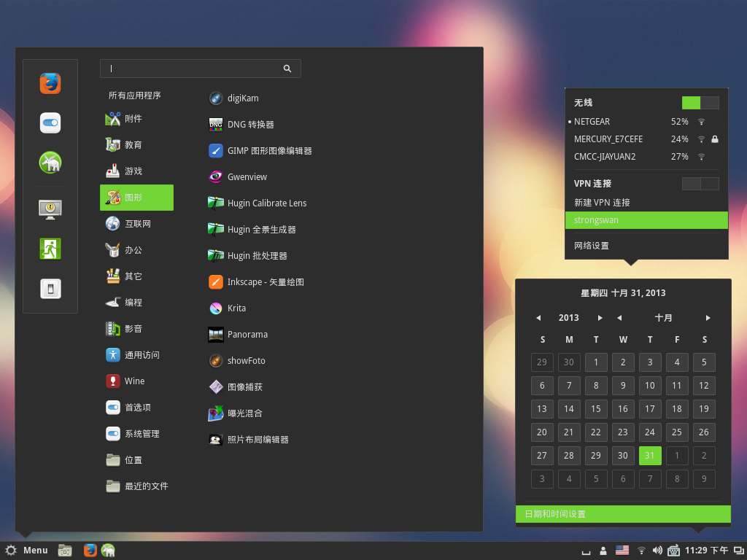Select day 15 in the calendar
747x560 pixels.
point(596,408)
